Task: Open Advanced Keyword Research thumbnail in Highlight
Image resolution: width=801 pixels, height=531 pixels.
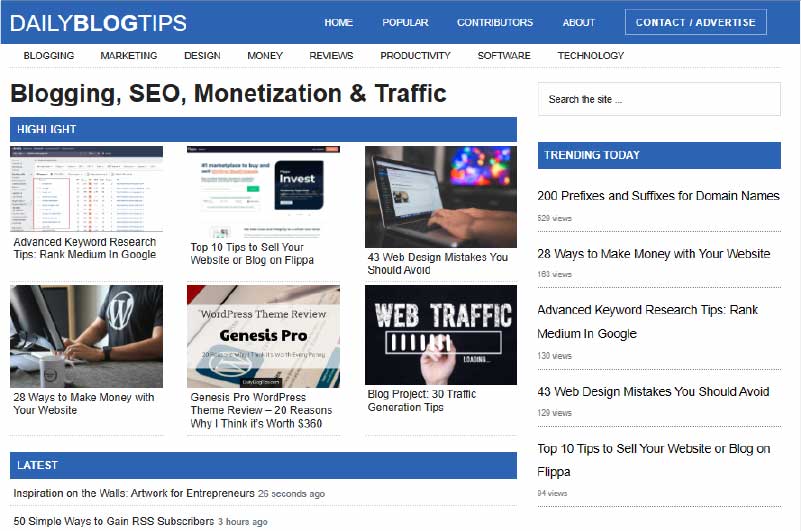Action: click(x=86, y=189)
